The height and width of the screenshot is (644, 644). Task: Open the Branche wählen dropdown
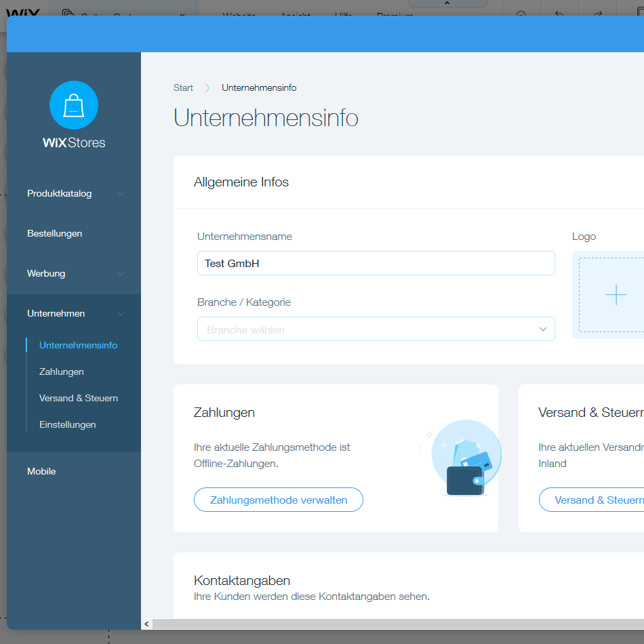tap(376, 329)
